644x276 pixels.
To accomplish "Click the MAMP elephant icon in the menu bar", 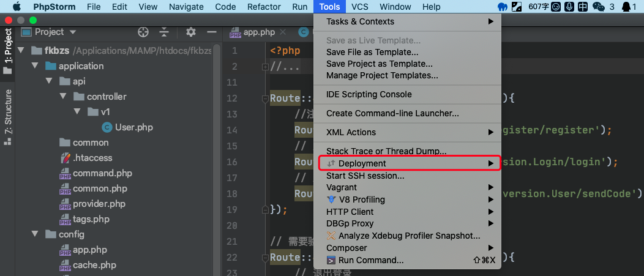I will point(503,7).
